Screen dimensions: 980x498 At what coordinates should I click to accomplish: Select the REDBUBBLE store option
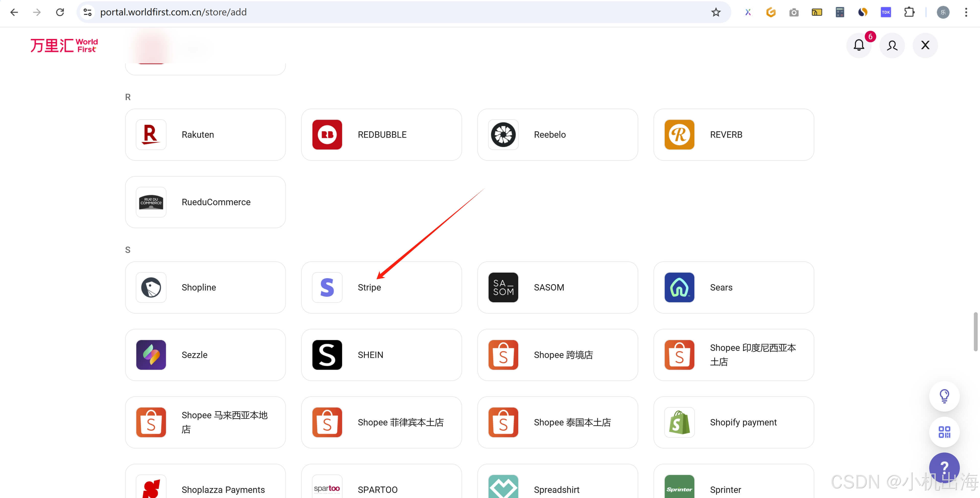pyautogui.click(x=381, y=134)
